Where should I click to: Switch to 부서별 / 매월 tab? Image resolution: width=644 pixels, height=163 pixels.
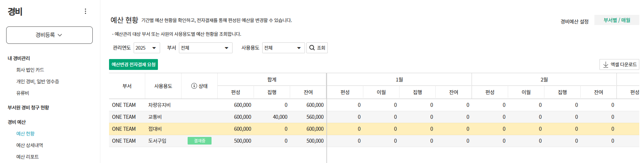pos(616,20)
